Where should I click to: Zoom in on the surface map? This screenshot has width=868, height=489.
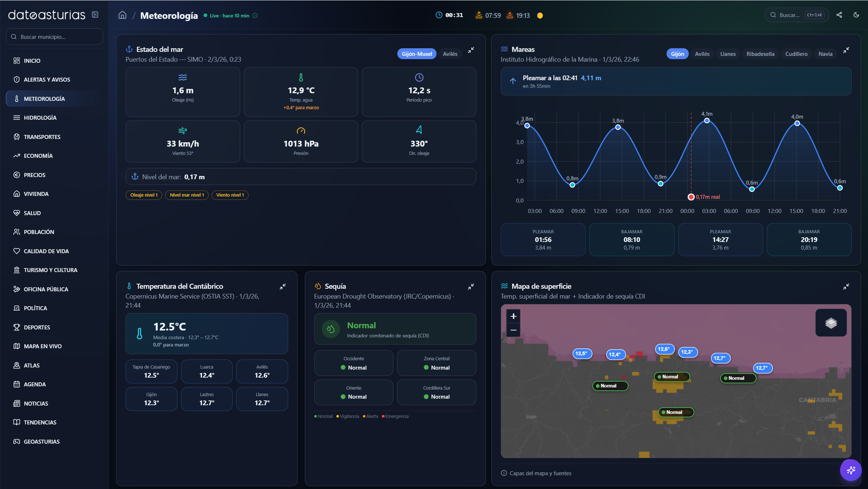coord(513,316)
